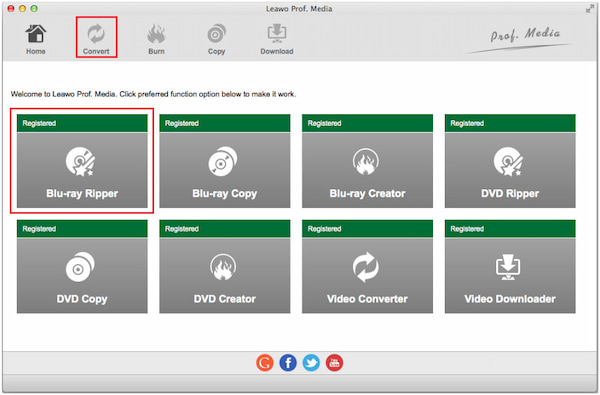Click the orange Google social icon
This screenshot has height=395, width=600.
pos(265,363)
